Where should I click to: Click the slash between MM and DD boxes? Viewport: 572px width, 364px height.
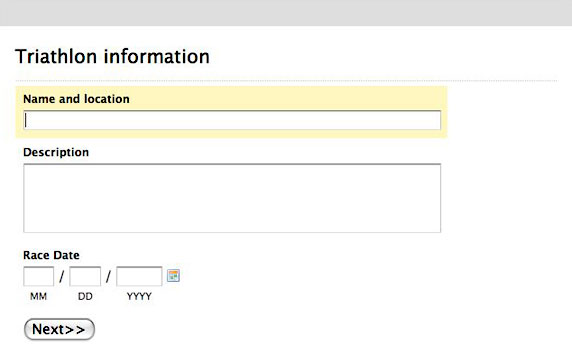tap(62, 276)
